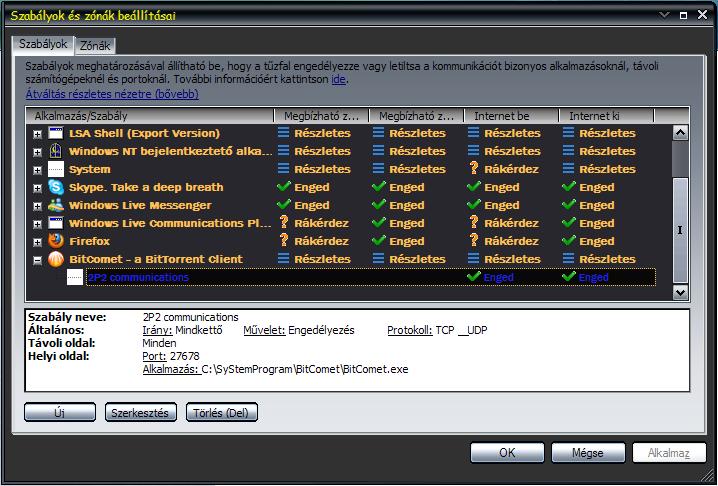Screen dimensions: 718x486
Task: Click the LSA Shell window icon
Action: pyautogui.click(x=56, y=133)
